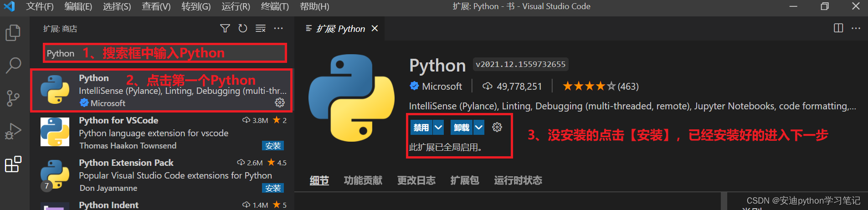The height and width of the screenshot is (210, 868).
Task: Select Python Indent extension entry
Action: pos(162,204)
